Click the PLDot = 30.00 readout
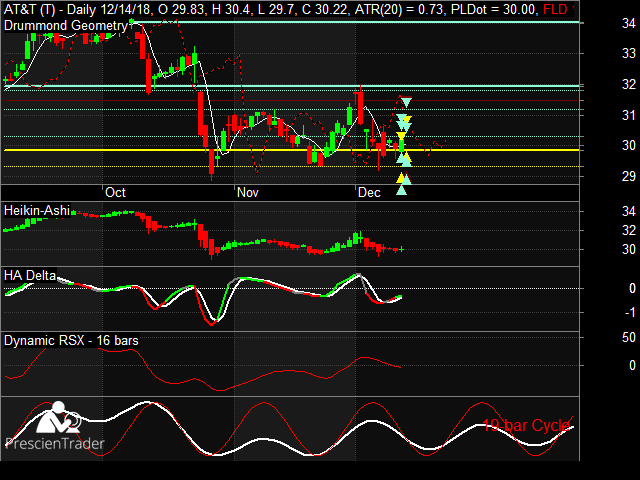Screen dimensions: 640x480 pos(493,9)
